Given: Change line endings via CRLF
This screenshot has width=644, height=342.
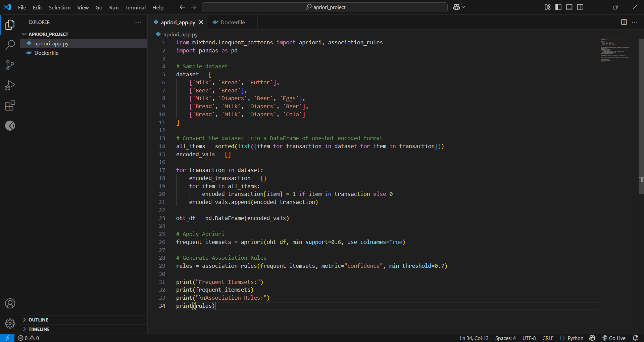Looking at the screenshot, I should 548,338.
